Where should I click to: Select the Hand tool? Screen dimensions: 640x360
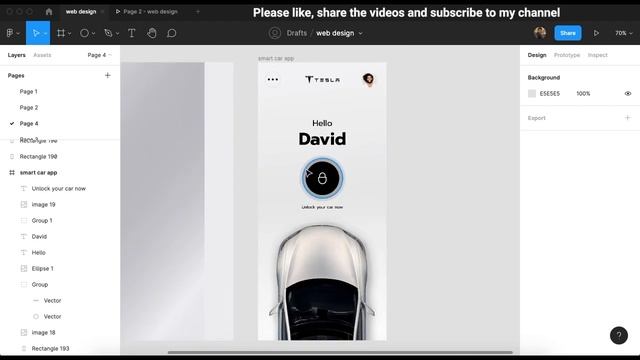tap(152, 33)
